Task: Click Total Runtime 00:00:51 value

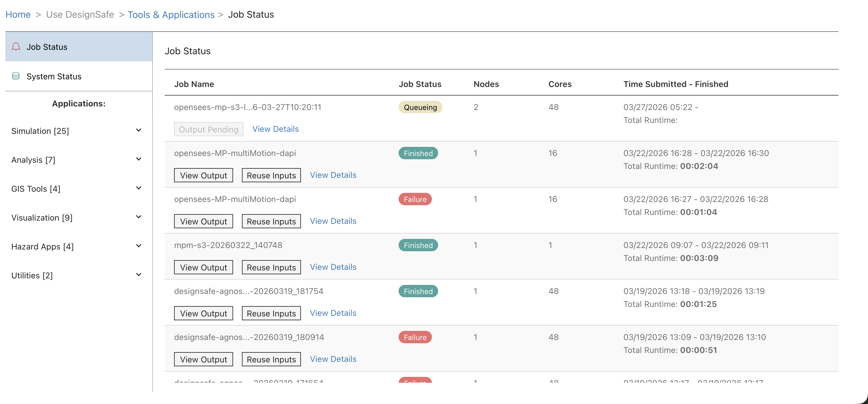Action: pyautogui.click(x=699, y=350)
